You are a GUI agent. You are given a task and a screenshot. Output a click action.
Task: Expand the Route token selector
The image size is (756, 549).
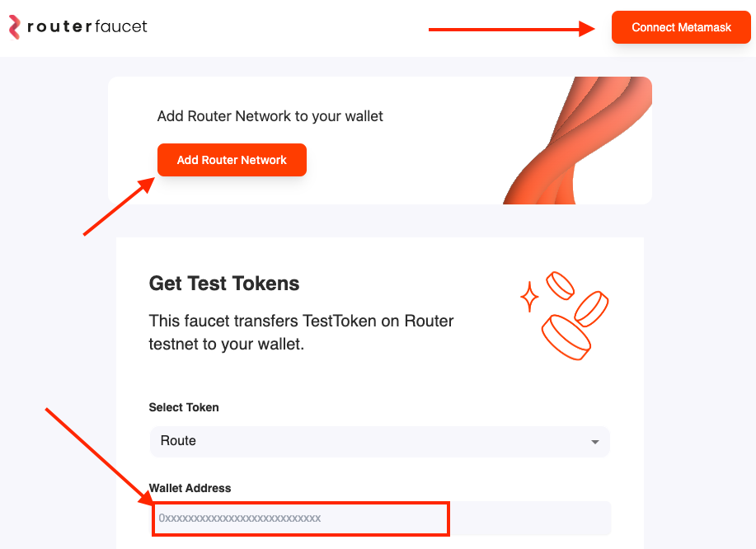[378, 441]
